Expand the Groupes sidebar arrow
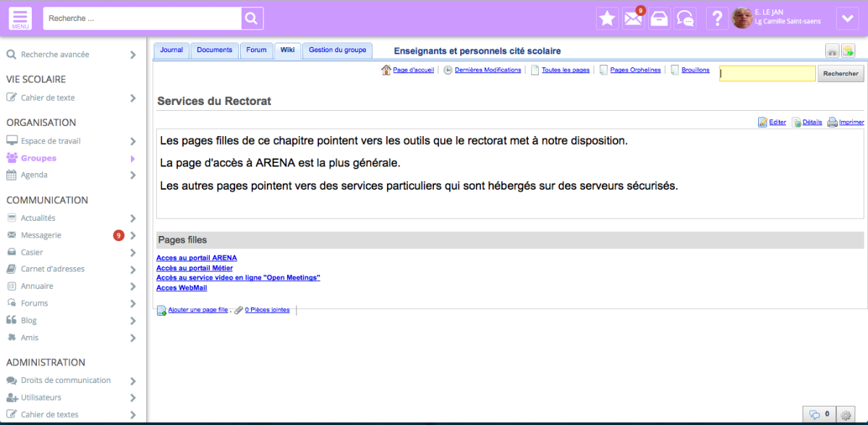The width and height of the screenshot is (868, 425). click(x=133, y=159)
